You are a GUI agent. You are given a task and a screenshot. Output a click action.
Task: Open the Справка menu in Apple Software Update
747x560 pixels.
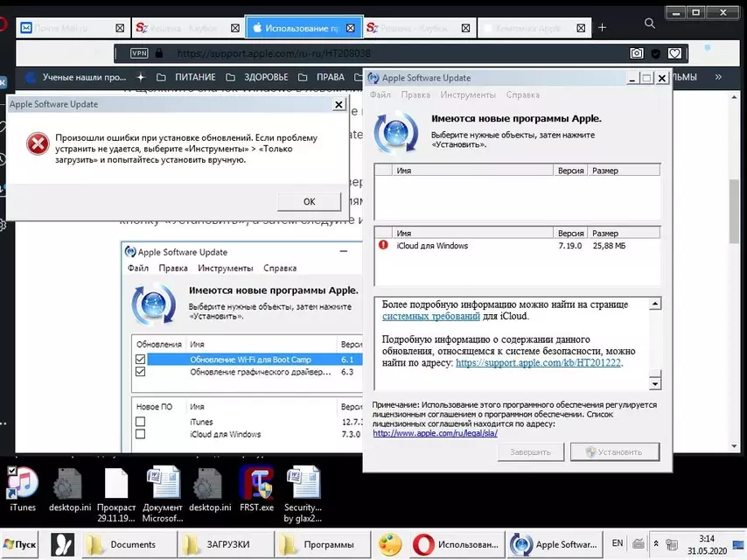[522, 94]
